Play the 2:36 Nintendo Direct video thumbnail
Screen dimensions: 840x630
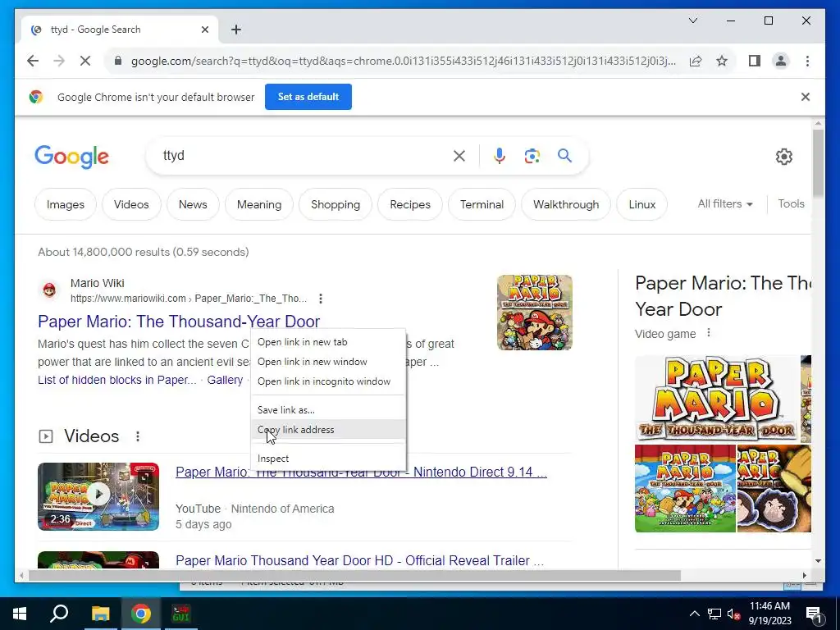pyautogui.click(x=98, y=496)
